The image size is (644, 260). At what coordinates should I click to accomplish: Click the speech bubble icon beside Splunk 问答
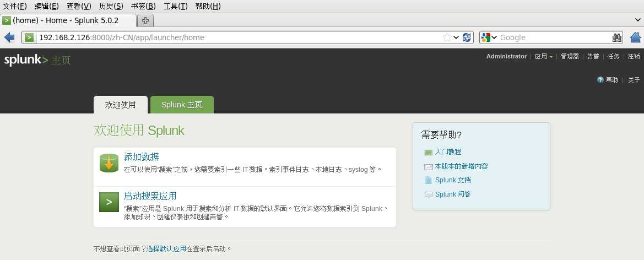pyautogui.click(x=429, y=194)
